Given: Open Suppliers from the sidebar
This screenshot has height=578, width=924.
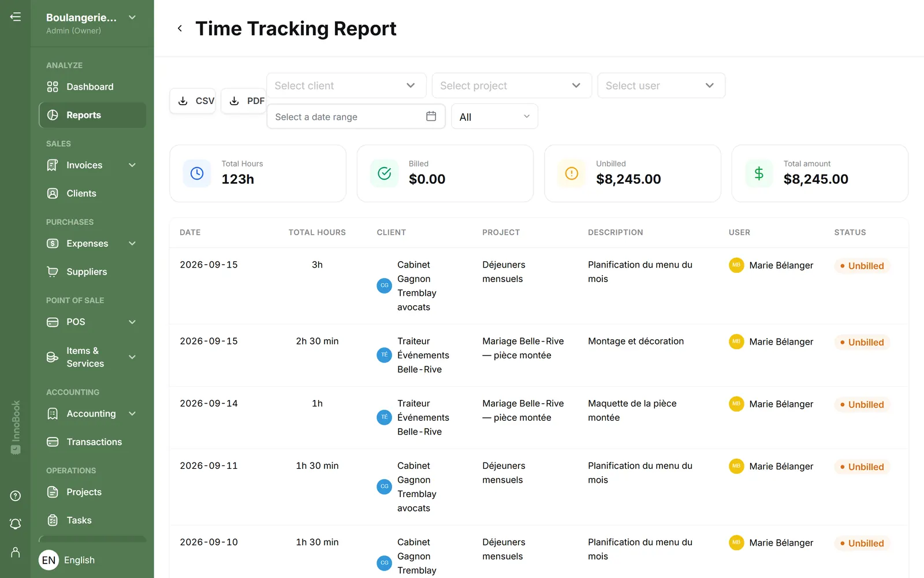Looking at the screenshot, I should click(92, 272).
